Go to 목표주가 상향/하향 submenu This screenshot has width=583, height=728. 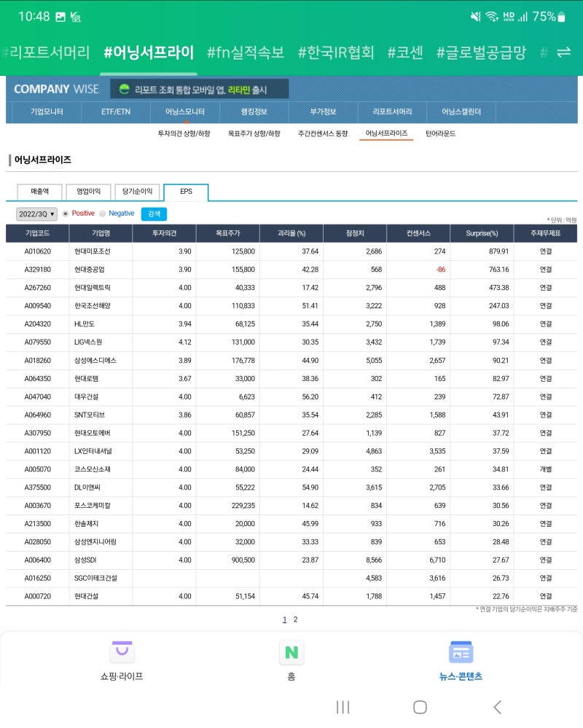pyautogui.click(x=254, y=133)
